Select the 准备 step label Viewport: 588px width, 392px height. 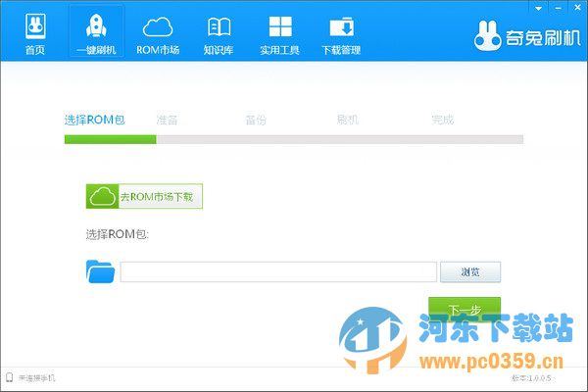click(167, 120)
